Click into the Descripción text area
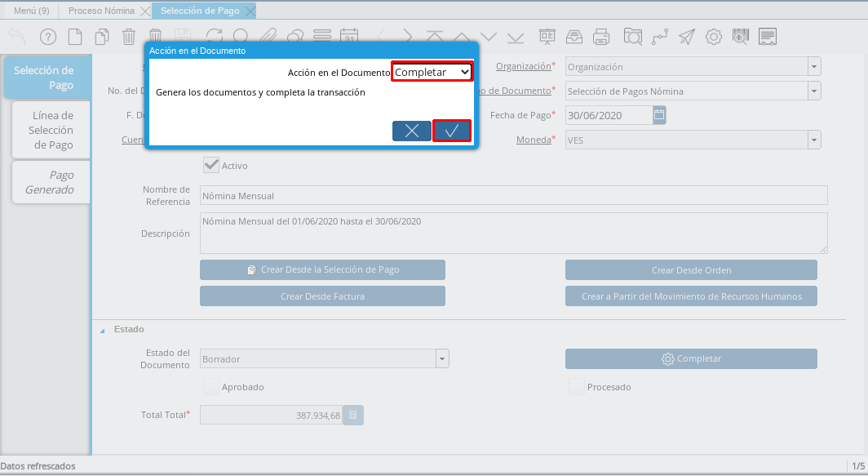Screen dimensions: 868x476 pos(513,233)
